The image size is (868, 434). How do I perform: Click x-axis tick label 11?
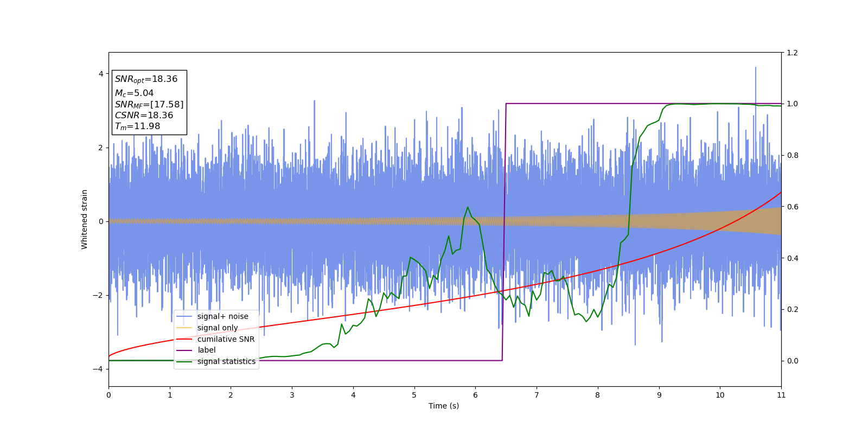[781, 395]
